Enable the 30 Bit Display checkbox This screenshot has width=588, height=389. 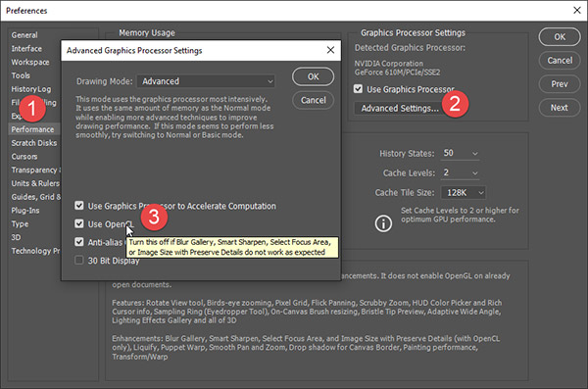[x=79, y=260]
